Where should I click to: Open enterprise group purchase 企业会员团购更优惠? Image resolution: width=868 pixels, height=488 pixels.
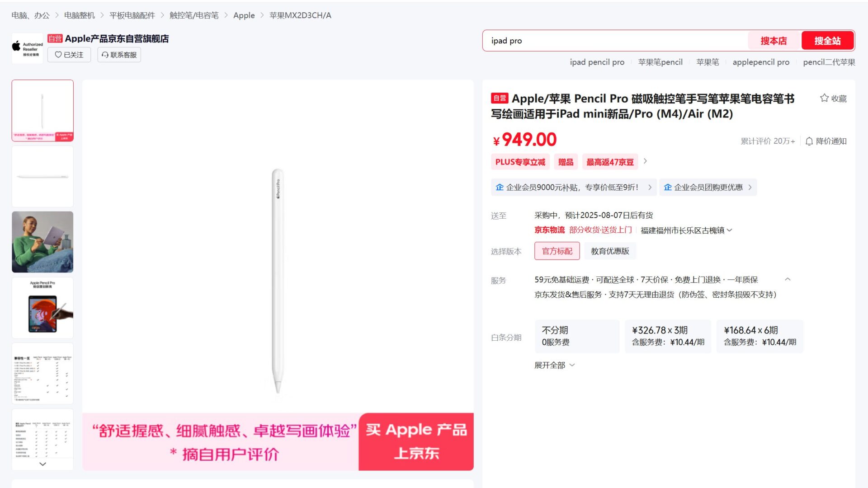point(708,187)
